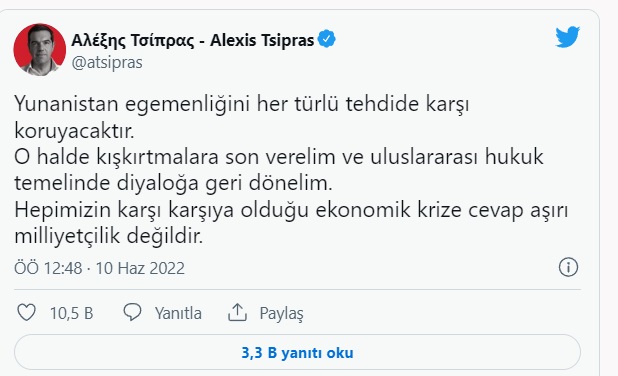
Task: Like the tweet with heart icon
Action: click(x=26, y=313)
